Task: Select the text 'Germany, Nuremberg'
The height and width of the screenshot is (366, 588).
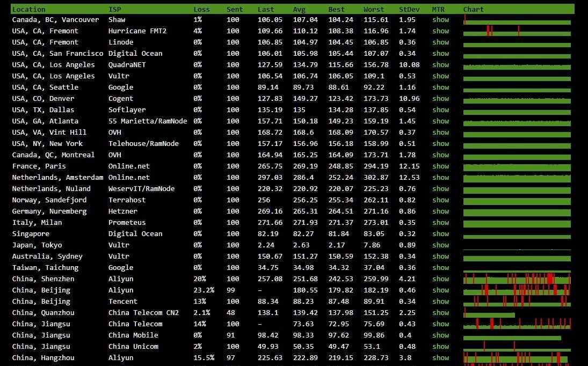Action: [49, 211]
